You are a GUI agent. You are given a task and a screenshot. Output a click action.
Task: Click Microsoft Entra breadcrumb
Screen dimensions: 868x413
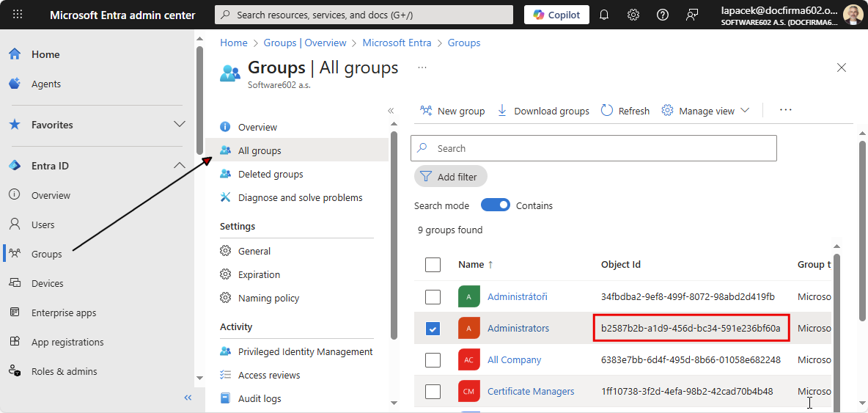tap(397, 43)
